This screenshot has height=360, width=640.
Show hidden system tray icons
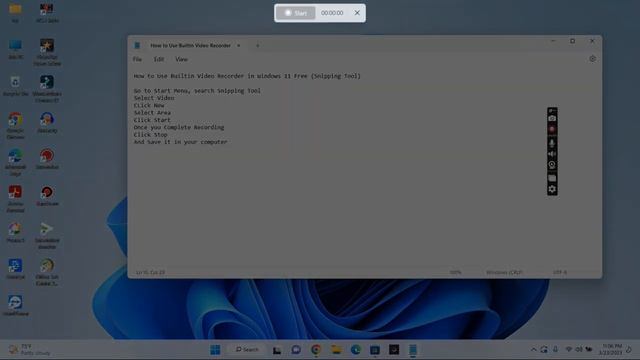point(533,350)
